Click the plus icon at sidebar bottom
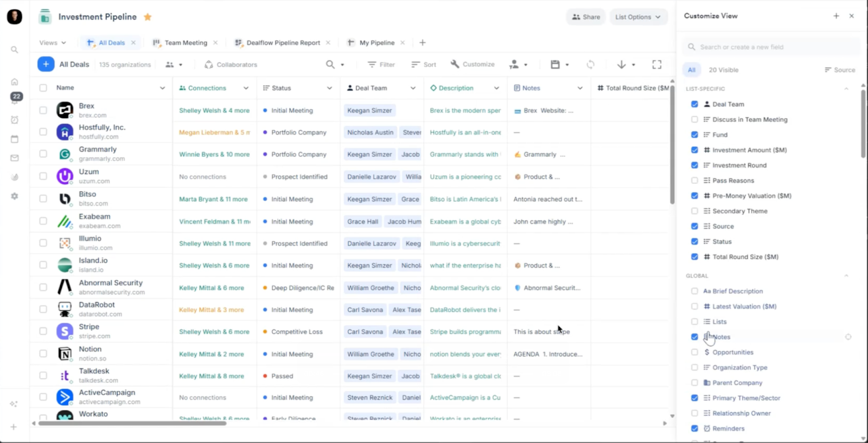868x443 pixels. [14, 427]
